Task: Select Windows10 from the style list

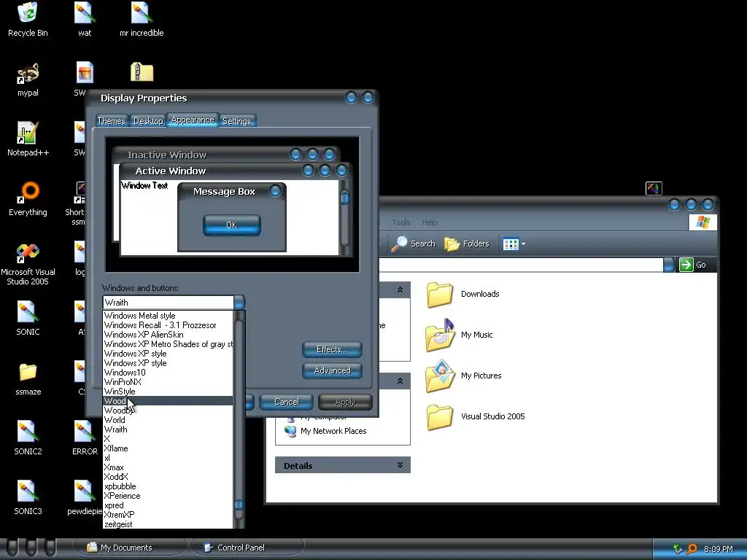Action: click(168, 373)
